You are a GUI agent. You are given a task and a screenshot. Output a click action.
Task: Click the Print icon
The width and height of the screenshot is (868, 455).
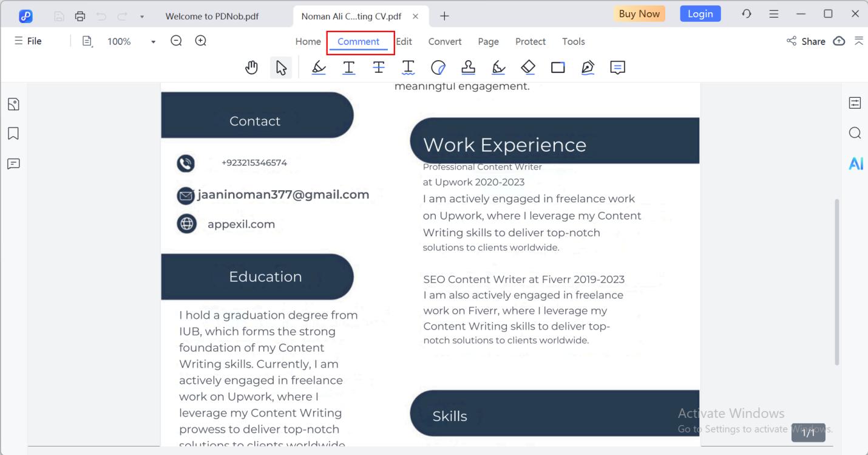(80, 16)
